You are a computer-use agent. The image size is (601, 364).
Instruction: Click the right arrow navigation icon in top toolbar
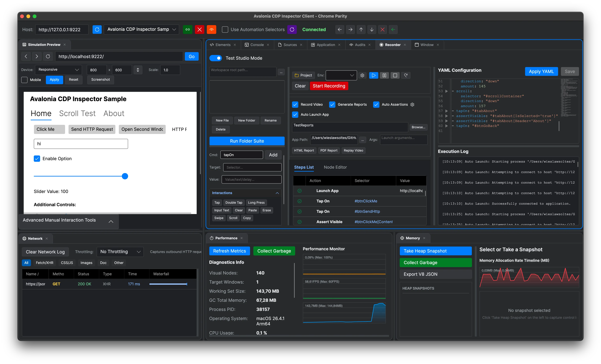350,30
